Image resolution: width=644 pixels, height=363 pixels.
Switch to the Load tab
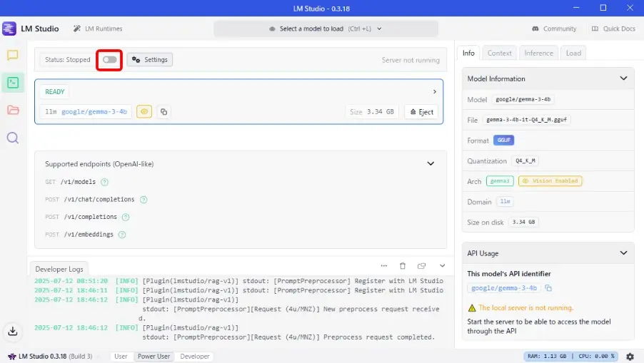click(x=573, y=53)
